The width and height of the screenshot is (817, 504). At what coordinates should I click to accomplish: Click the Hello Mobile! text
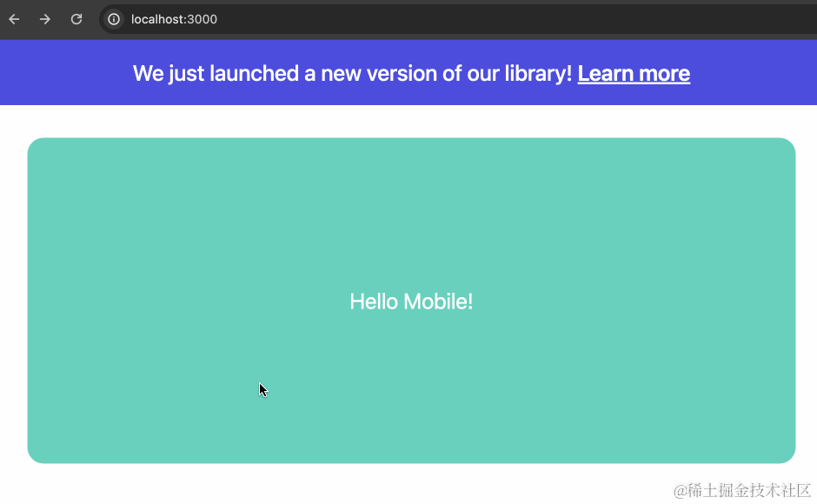click(x=411, y=301)
